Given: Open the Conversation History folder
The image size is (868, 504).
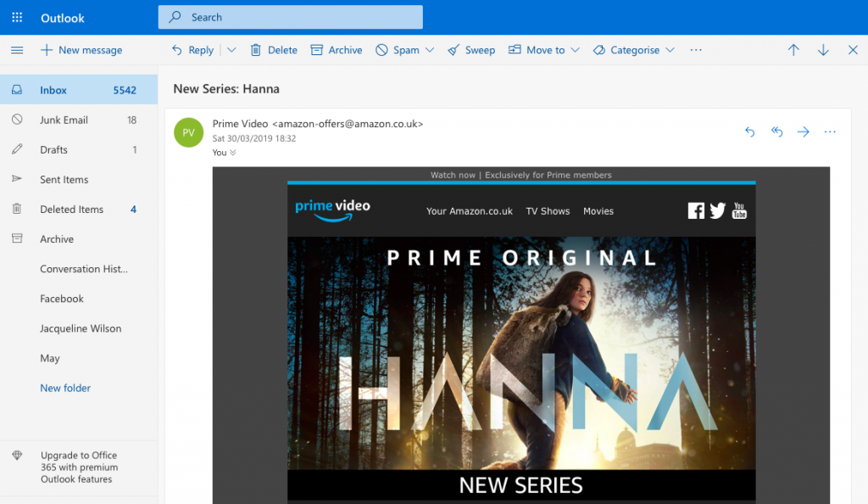Looking at the screenshot, I should coord(79,269).
